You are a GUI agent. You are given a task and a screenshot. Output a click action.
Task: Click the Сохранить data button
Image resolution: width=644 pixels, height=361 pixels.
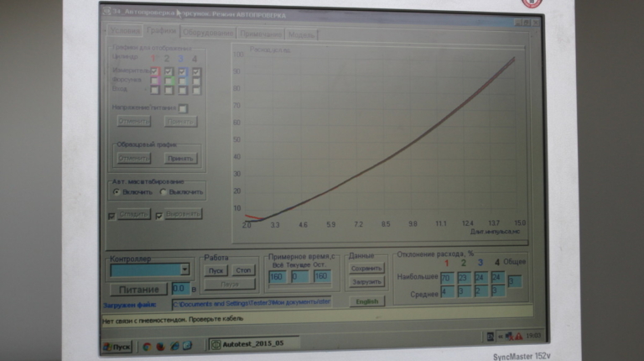(366, 268)
